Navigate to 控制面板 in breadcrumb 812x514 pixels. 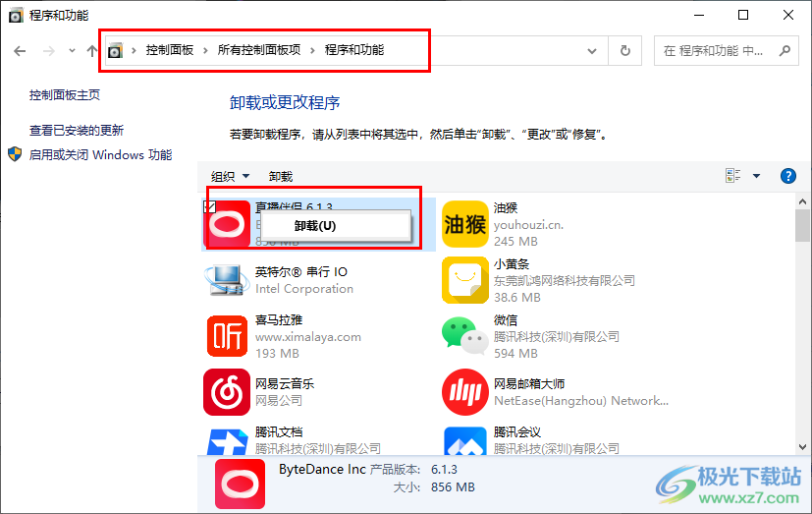(170, 50)
